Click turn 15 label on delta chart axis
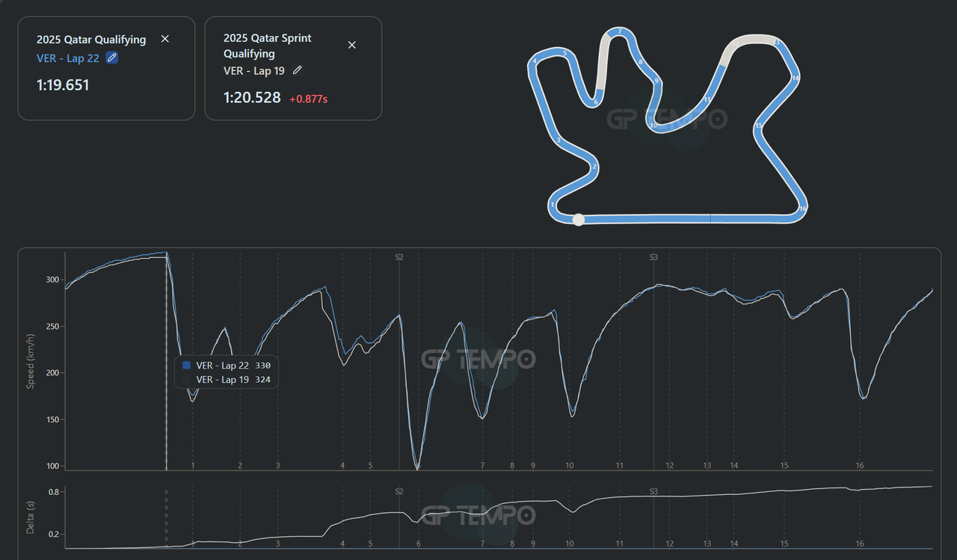Viewport: 957px width, 560px height. 784,544
